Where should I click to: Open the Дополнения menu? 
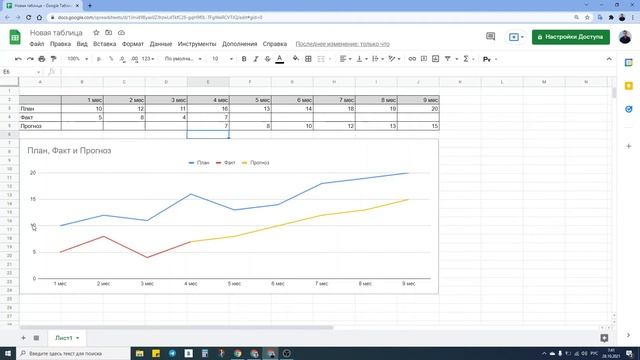pyautogui.click(x=240, y=44)
